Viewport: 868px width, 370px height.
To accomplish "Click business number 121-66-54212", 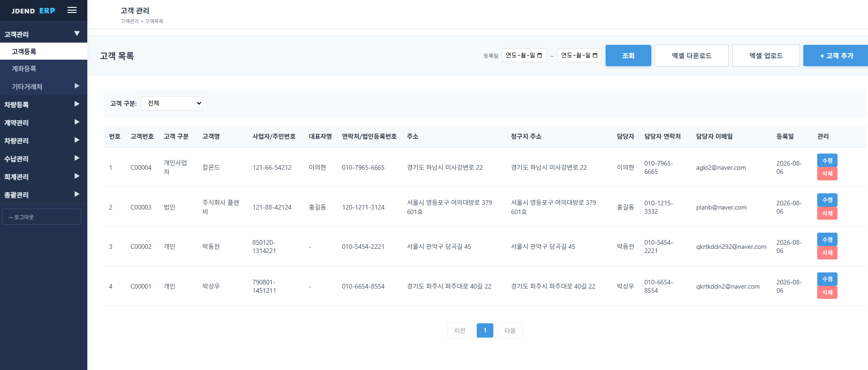I will 272,167.
